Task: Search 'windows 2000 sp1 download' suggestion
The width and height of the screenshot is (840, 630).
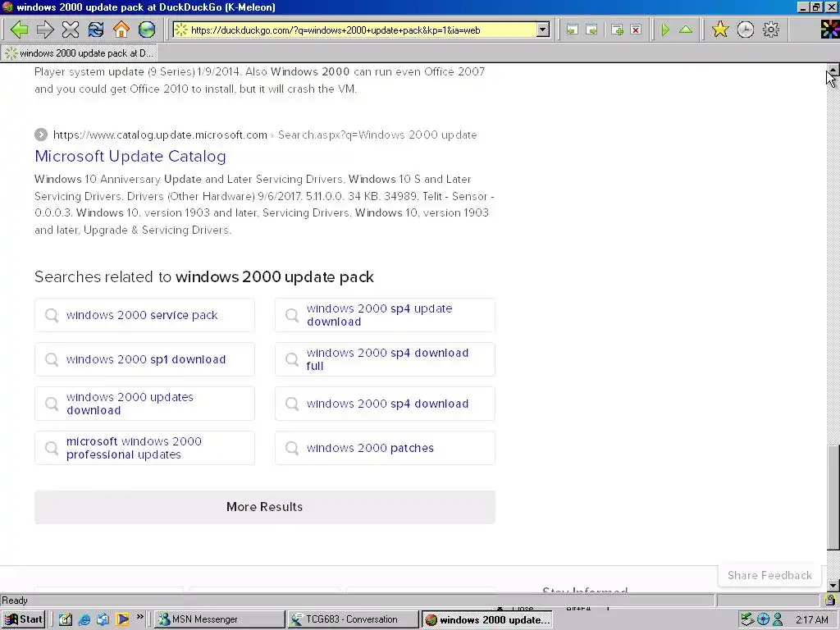Action: (x=144, y=359)
